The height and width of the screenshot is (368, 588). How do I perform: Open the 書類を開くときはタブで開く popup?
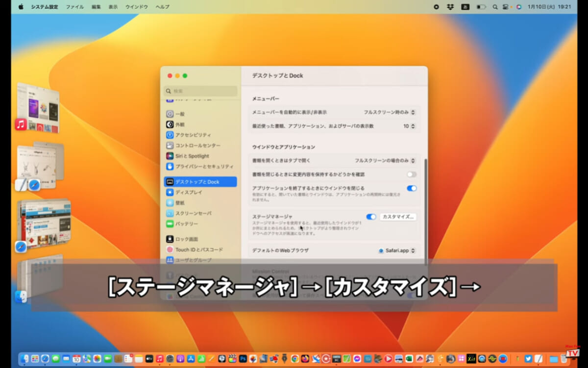(385, 160)
